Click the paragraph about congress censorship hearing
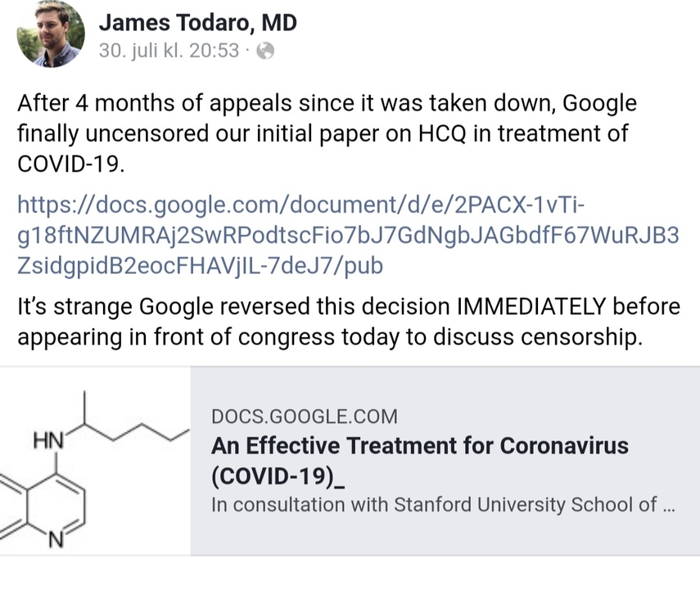Image resolution: width=700 pixels, height=589 pixels. (348, 321)
